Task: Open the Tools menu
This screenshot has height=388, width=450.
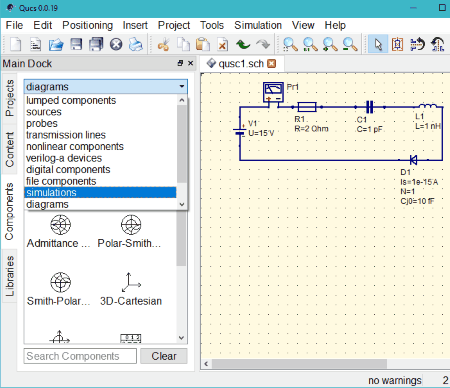Action: pos(212,25)
